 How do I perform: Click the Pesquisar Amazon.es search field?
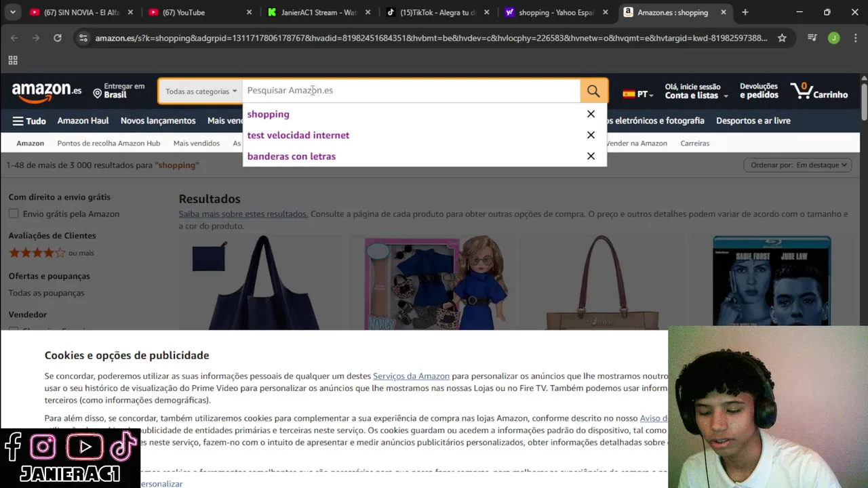[412, 91]
